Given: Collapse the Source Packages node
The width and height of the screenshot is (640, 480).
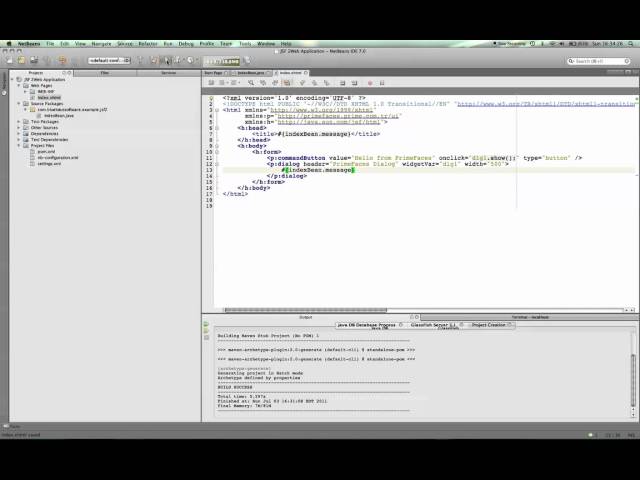Looking at the screenshot, I should tap(19, 104).
